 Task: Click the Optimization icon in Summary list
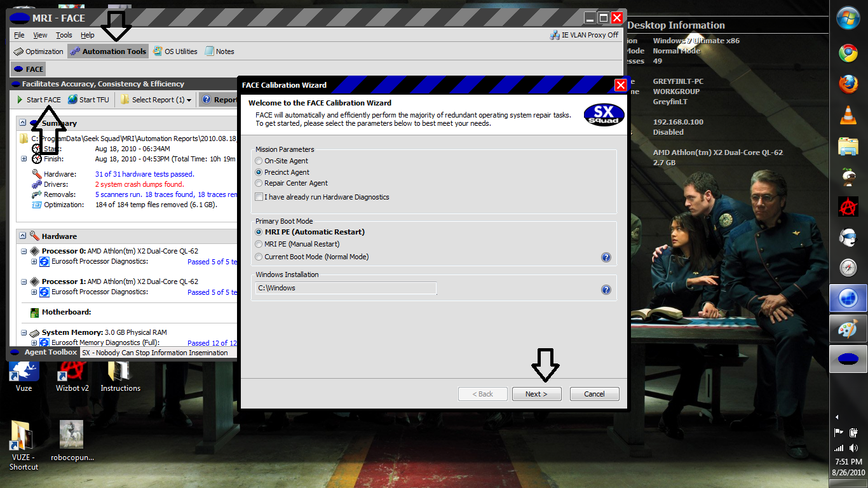[37, 205]
